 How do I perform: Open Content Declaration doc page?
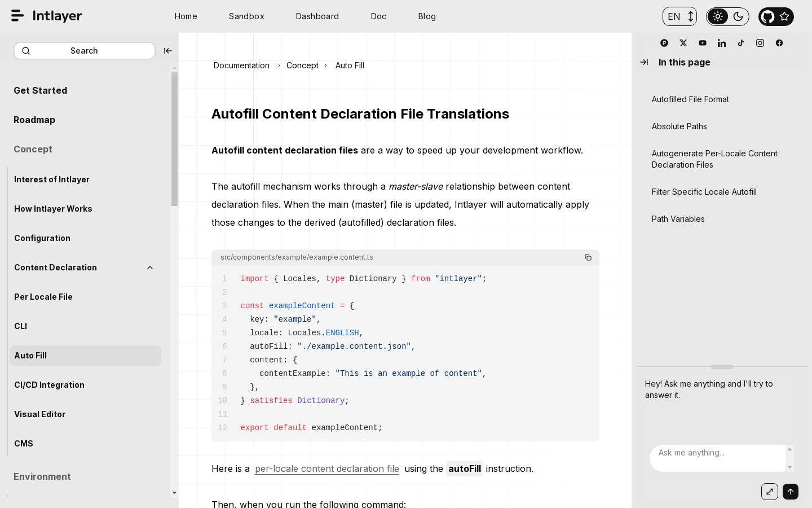pos(55,268)
